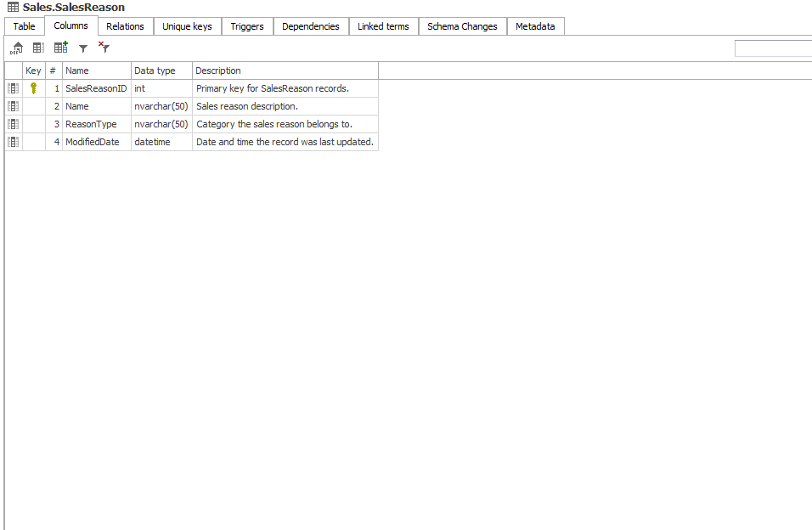
Task: Go to the Schema Changes tab
Action: click(x=462, y=26)
